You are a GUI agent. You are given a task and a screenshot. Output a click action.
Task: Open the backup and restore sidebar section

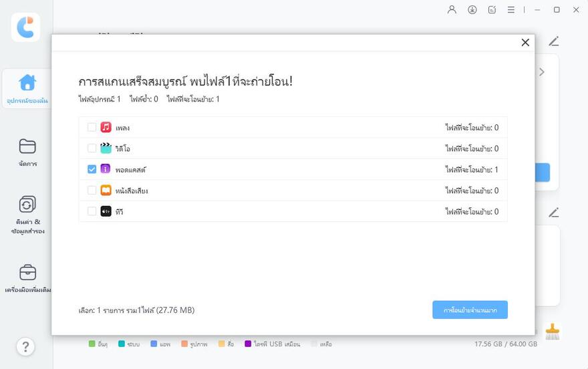coord(28,215)
